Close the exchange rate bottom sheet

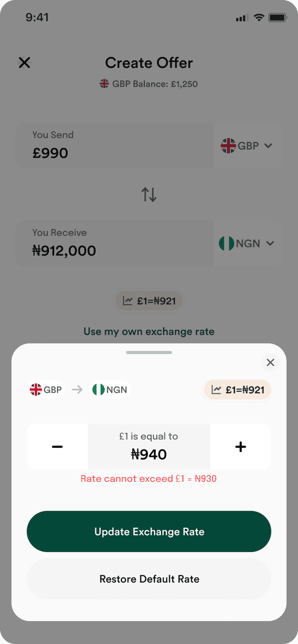270,362
